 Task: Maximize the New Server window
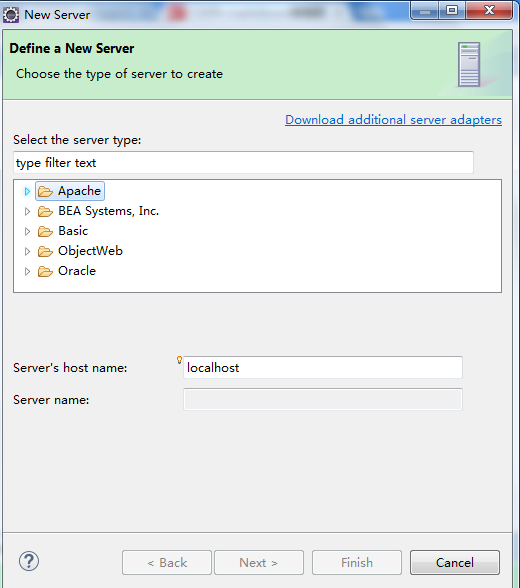[x=452, y=10]
